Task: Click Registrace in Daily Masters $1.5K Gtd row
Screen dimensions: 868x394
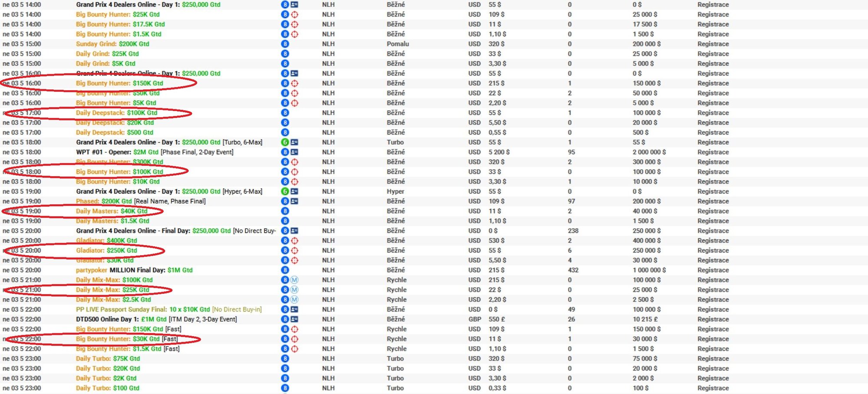Action: (x=713, y=221)
